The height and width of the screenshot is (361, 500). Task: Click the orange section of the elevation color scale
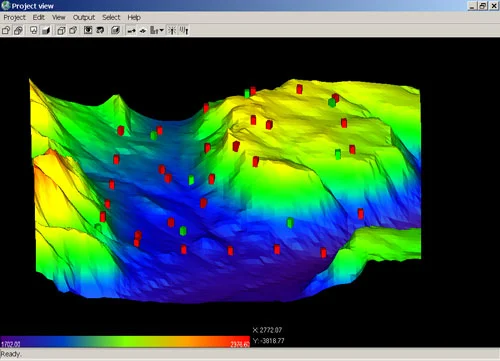point(187,342)
